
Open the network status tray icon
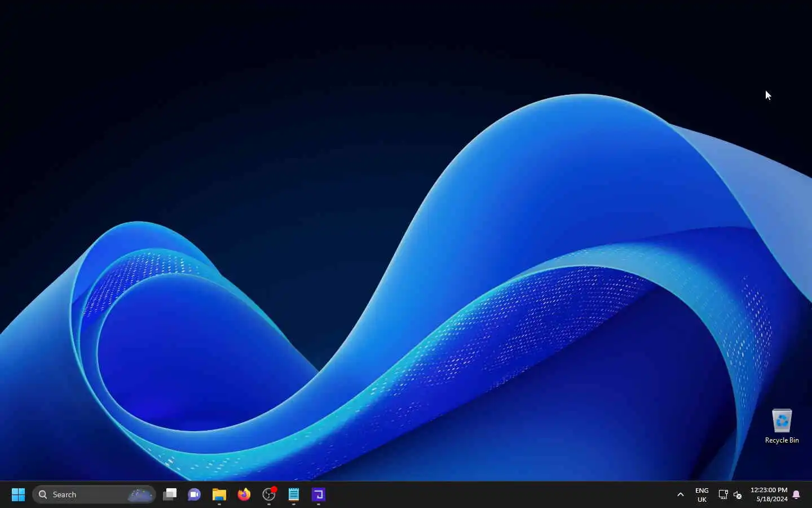[723, 494]
